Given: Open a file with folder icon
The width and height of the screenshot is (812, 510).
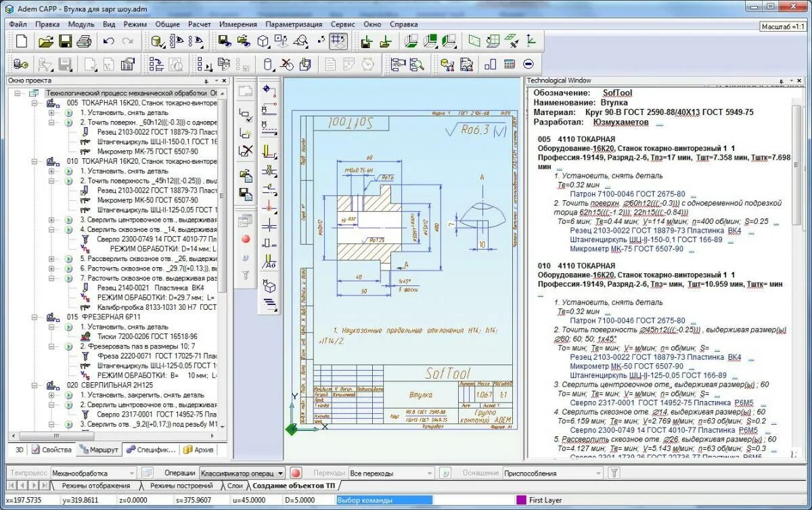Looking at the screenshot, I should pos(45,42).
